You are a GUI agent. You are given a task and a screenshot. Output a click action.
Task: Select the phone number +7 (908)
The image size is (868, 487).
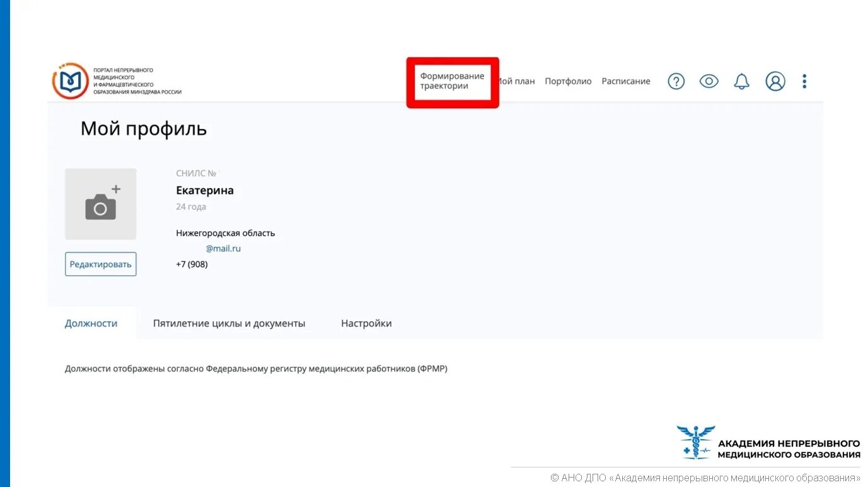[x=192, y=264]
